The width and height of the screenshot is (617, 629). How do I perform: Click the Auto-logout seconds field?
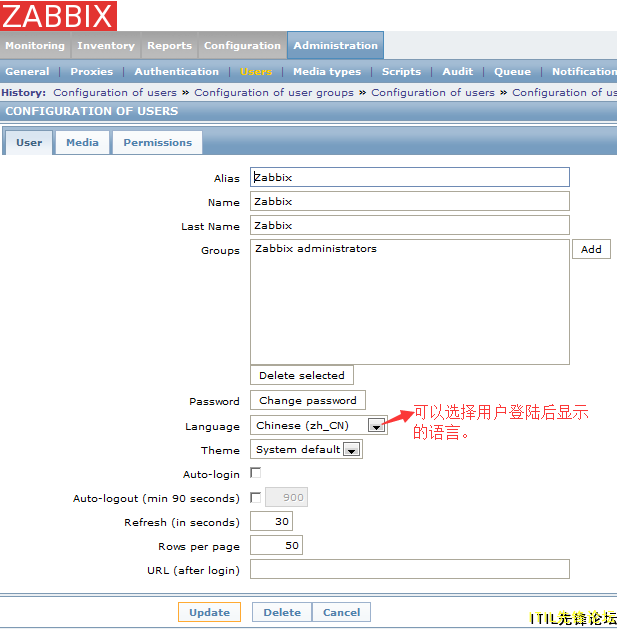[286, 497]
